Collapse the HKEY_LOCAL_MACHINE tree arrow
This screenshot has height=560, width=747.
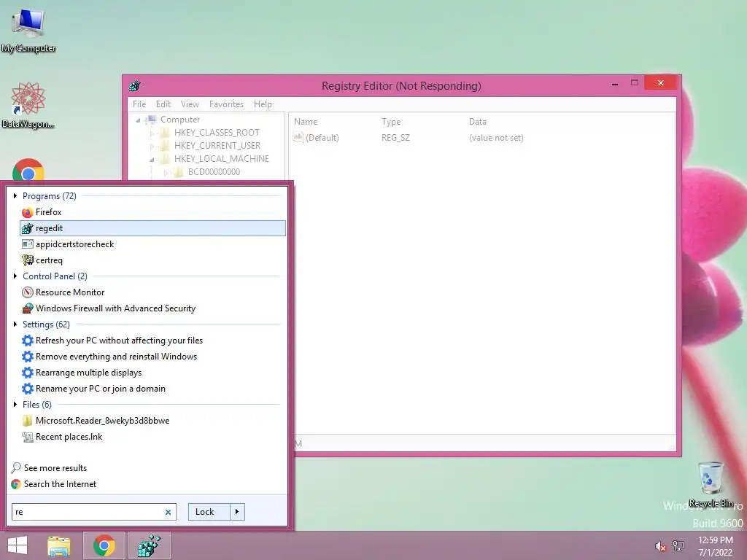coord(152,160)
